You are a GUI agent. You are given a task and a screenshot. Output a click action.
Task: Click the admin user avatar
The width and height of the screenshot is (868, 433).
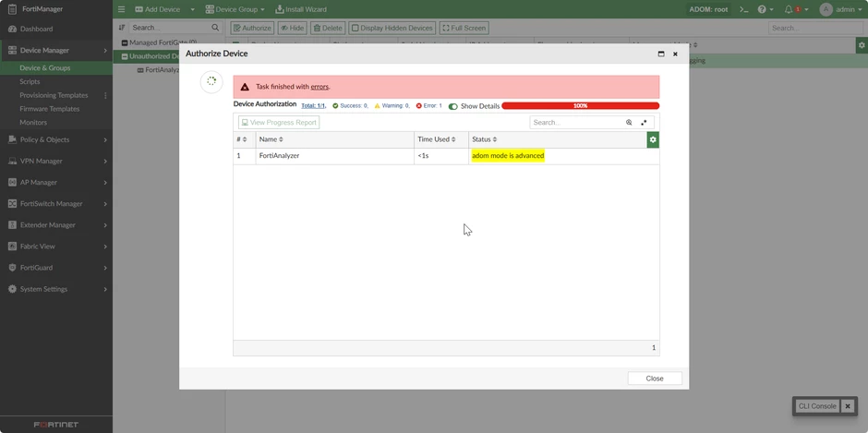(x=826, y=9)
